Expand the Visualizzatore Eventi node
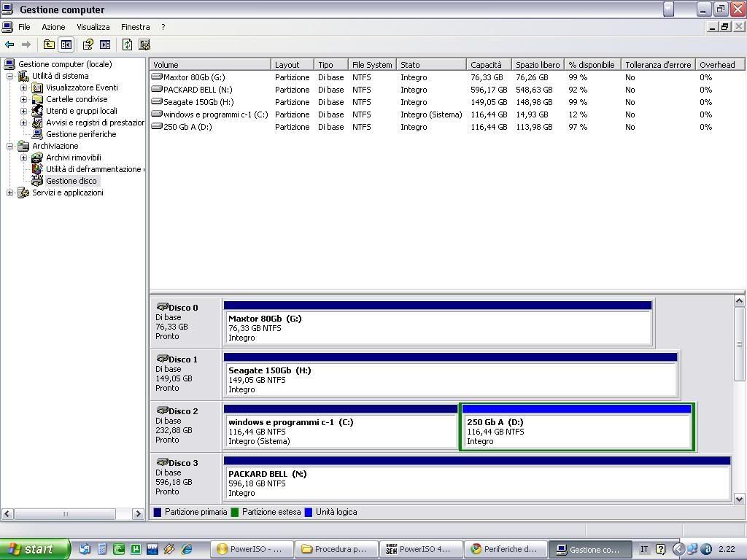 pos(23,87)
